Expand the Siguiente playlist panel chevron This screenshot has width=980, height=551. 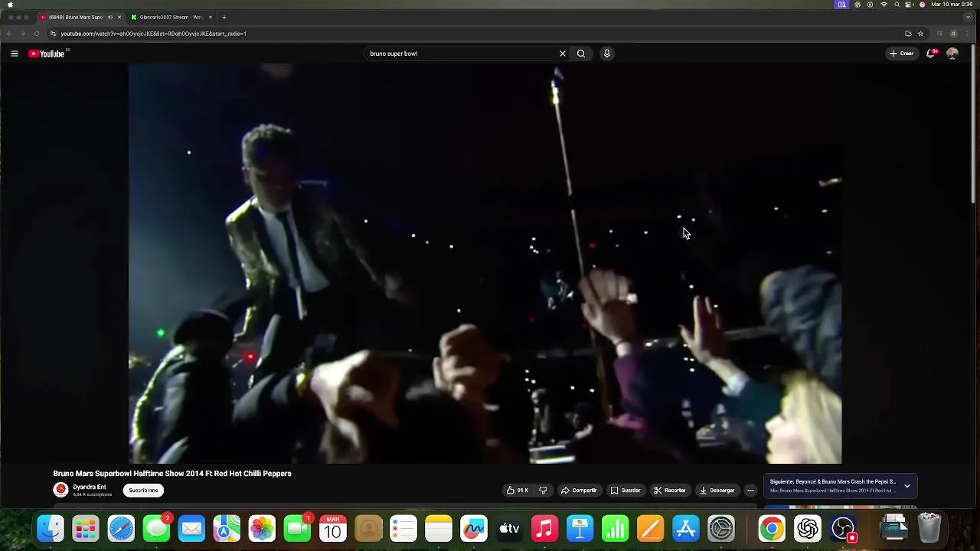(907, 486)
